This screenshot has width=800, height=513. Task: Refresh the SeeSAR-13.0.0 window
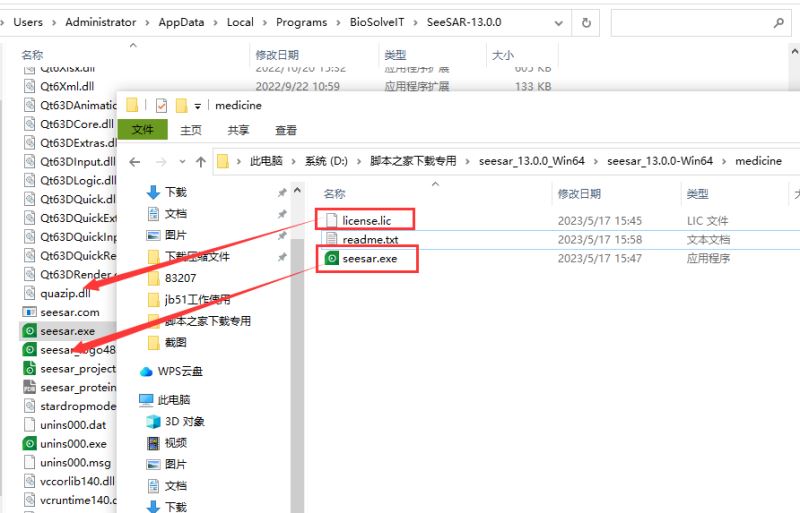(586, 22)
